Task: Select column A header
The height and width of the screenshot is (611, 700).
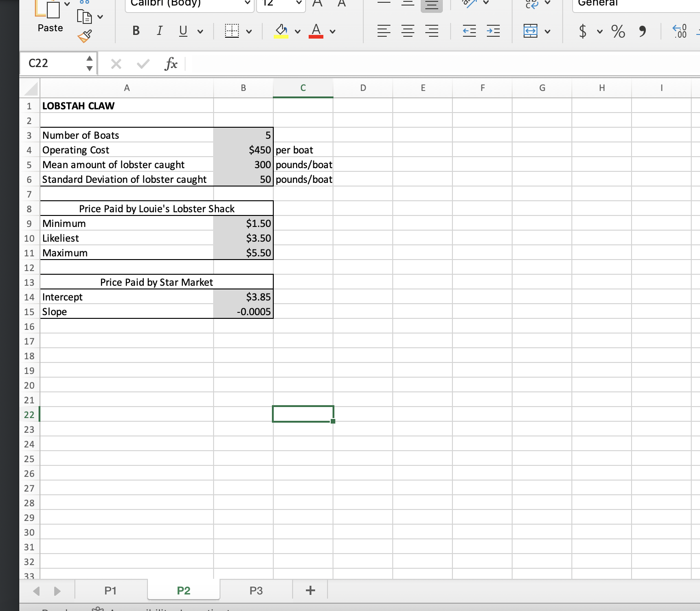Action: pos(127,88)
